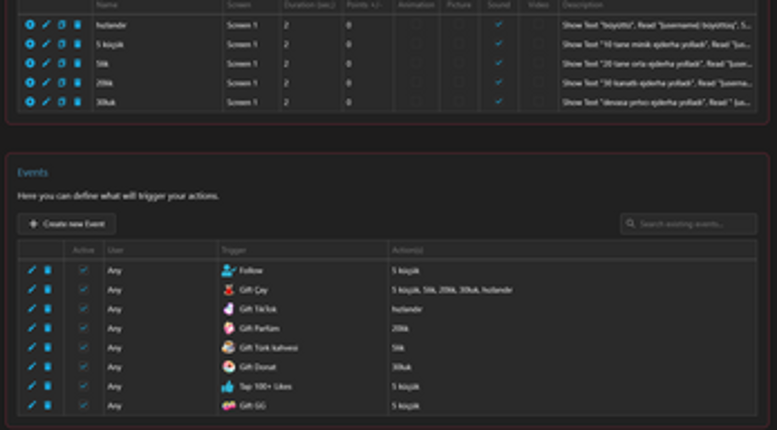The width and height of the screenshot is (777, 430).
Task: Uncheck Active for Gift Parfüm event
Action: pos(83,328)
